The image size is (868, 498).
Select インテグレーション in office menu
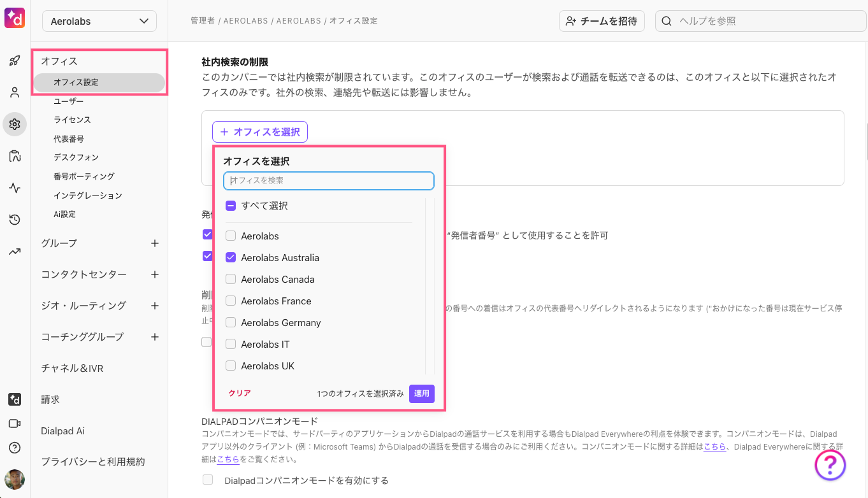coord(87,196)
